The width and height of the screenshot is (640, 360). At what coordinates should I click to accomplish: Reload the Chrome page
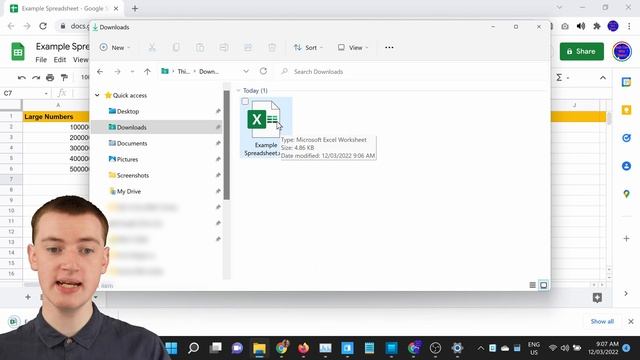43,26
